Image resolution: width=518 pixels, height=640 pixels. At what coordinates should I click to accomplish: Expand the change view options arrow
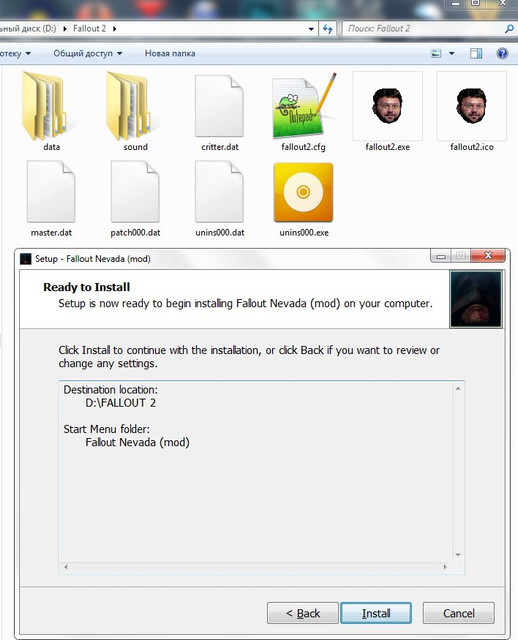click(x=452, y=53)
